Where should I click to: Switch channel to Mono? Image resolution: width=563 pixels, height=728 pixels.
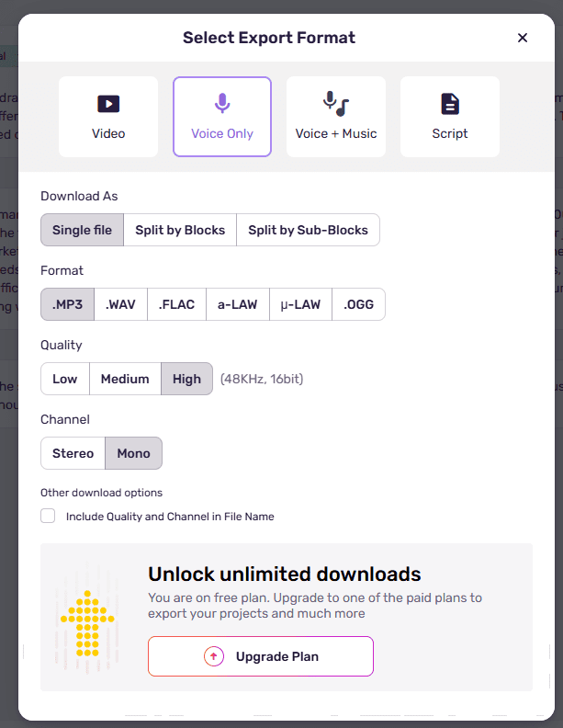pos(133,453)
